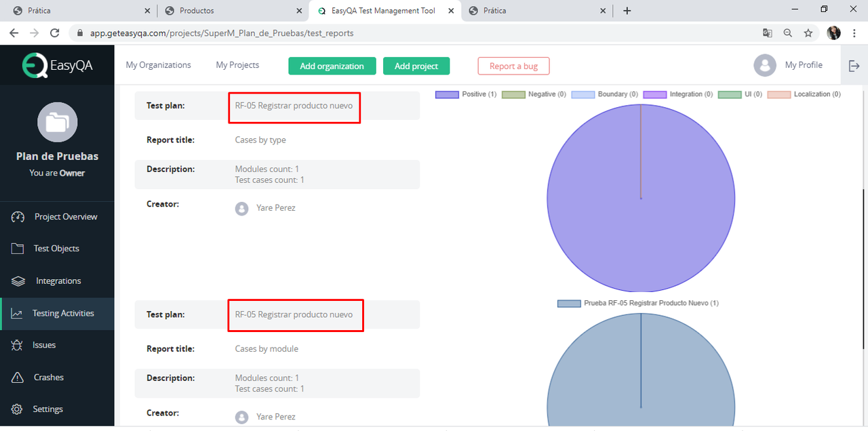Click the site lock icon in address bar
Image resolution: width=868 pixels, height=431 pixels.
point(79,33)
